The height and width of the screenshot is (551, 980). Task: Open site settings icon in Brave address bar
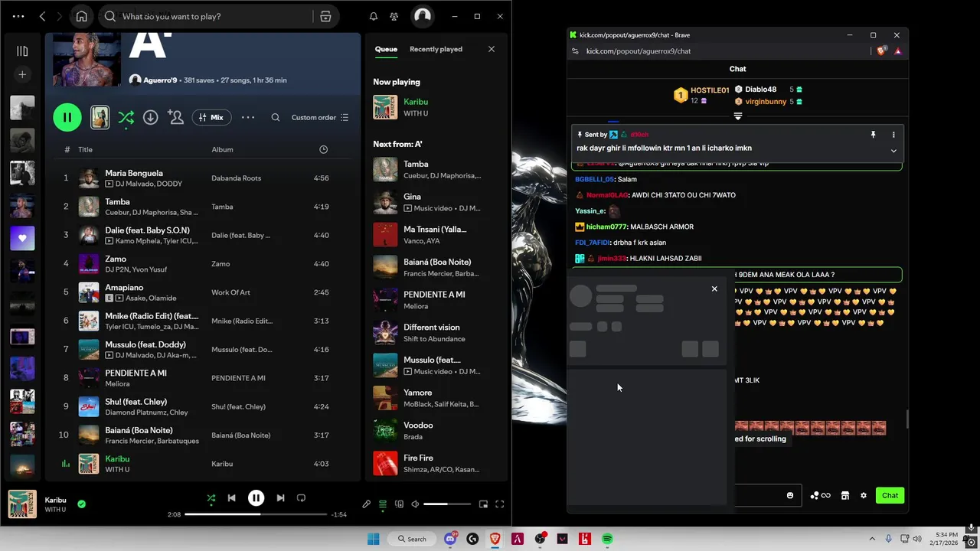tap(575, 51)
